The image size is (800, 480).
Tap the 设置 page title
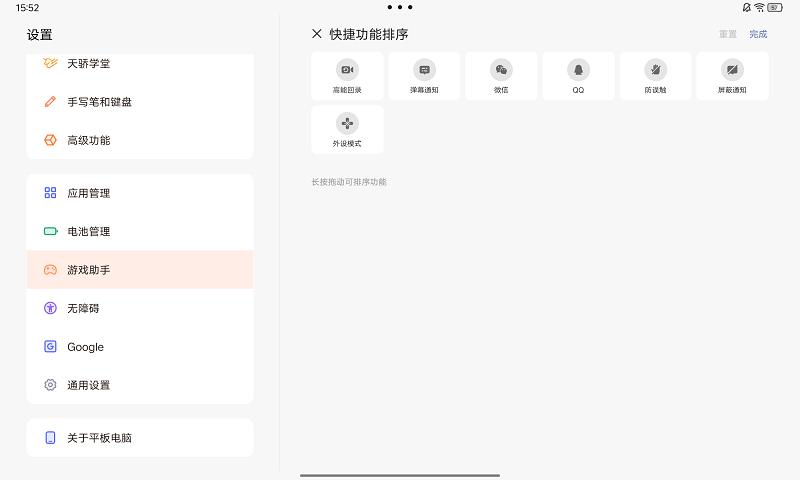[39, 35]
